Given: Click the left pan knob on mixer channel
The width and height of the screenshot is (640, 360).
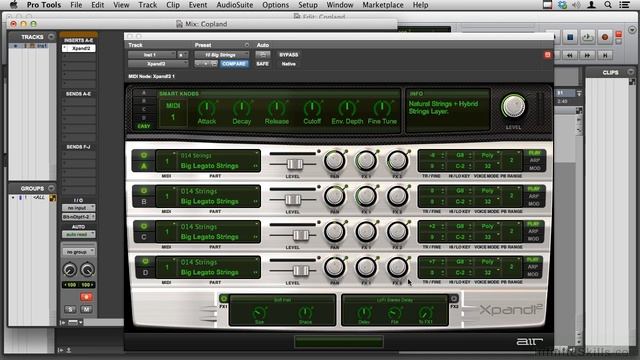Looking at the screenshot, I should pyautogui.click(x=70, y=269).
